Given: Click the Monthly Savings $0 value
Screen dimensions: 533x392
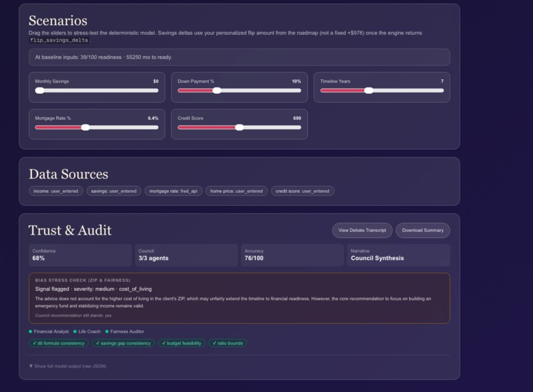Looking at the screenshot, I should [x=156, y=81].
